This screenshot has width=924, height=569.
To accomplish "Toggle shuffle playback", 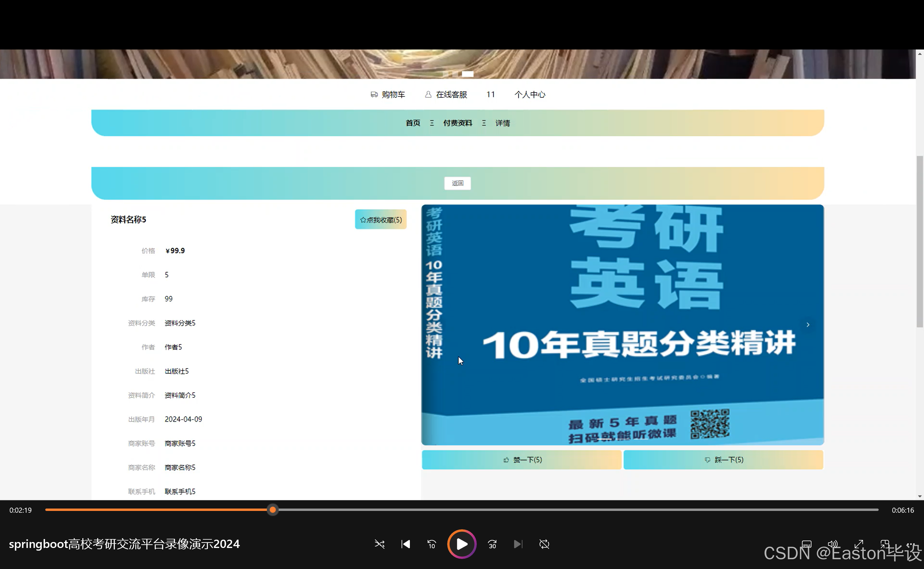I will [379, 544].
